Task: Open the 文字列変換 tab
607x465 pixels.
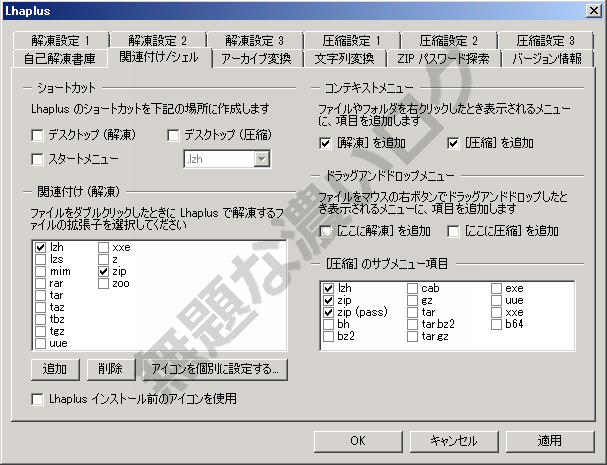Action: [345, 58]
